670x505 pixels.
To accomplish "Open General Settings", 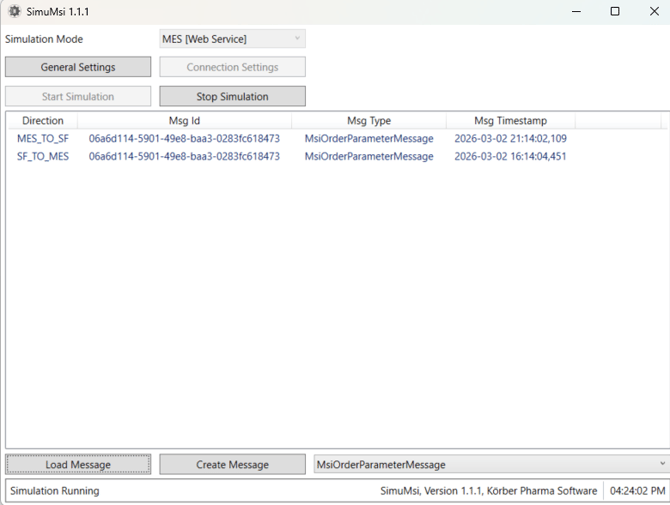I will [78, 67].
